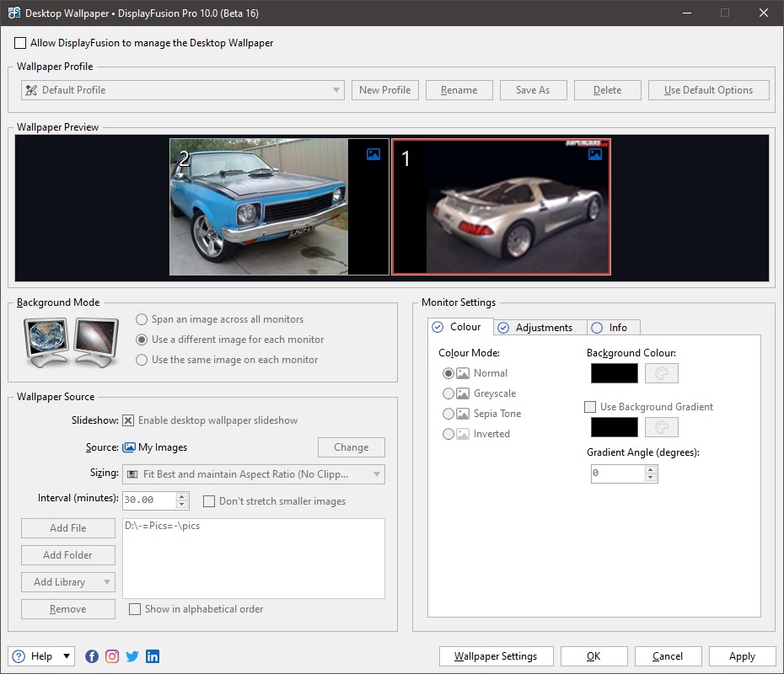Enable DisplayFusion to manage the Desktop Wallpaper

20,43
